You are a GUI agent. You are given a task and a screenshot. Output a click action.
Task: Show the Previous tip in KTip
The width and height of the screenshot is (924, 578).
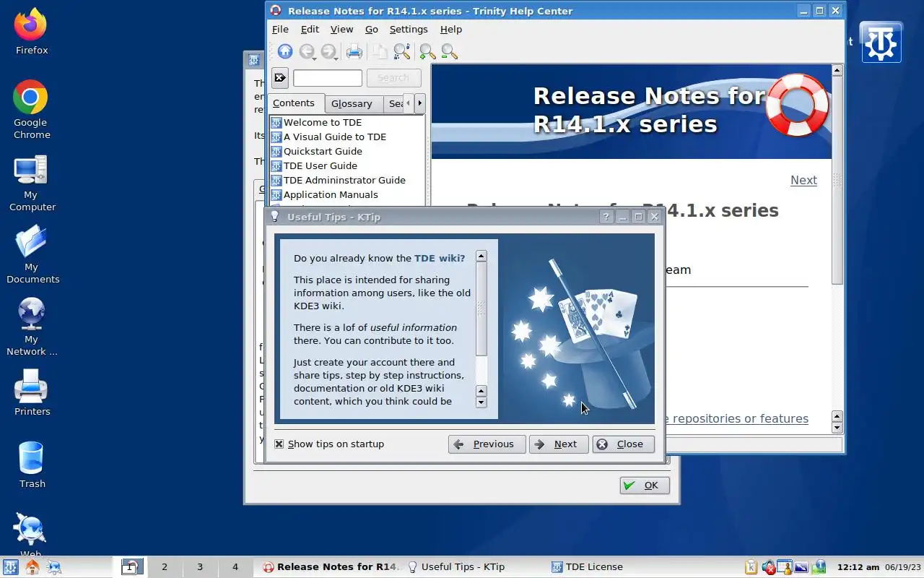[x=487, y=444]
